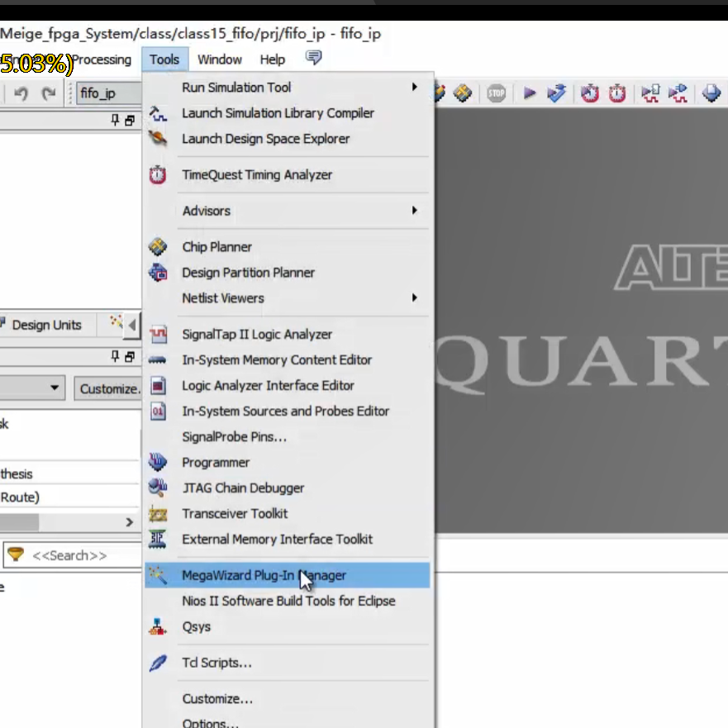
Task: Open In-System Sources and Probes Editor
Action: [x=287, y=412]
